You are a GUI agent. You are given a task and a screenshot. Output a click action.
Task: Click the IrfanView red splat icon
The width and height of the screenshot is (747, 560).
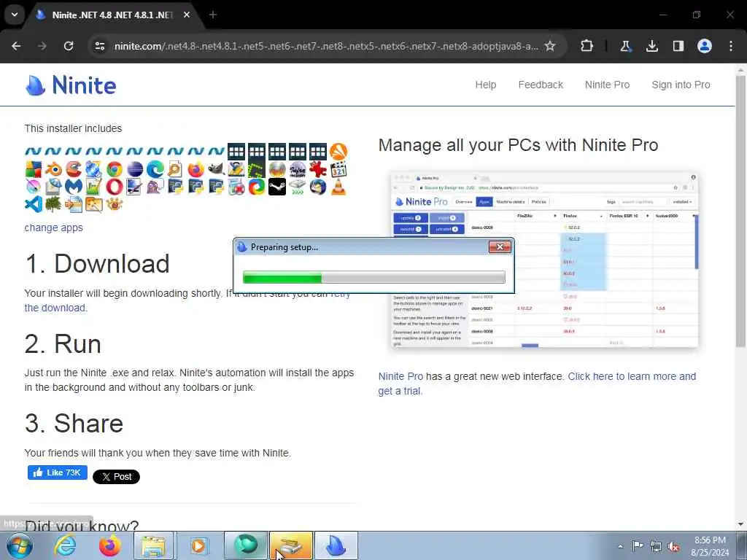pyautogui.click(x=318, y=169)
